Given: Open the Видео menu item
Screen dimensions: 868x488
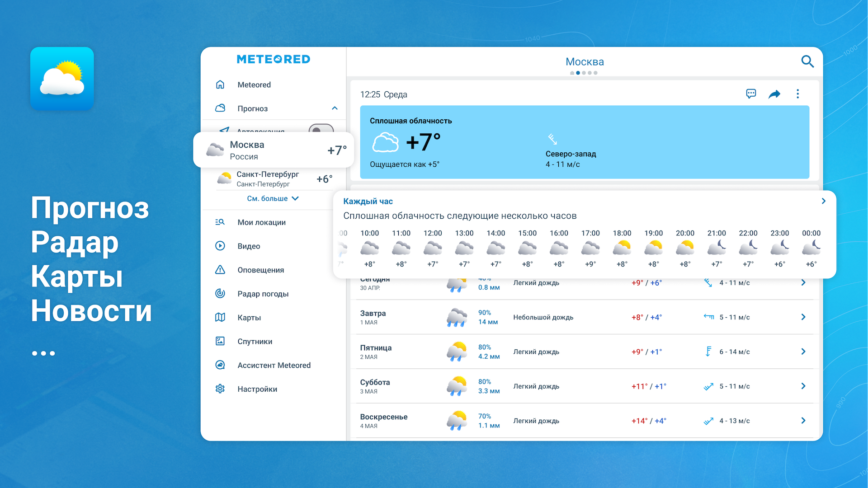Looking at the screenshot, I should click(x=249, y=246).
